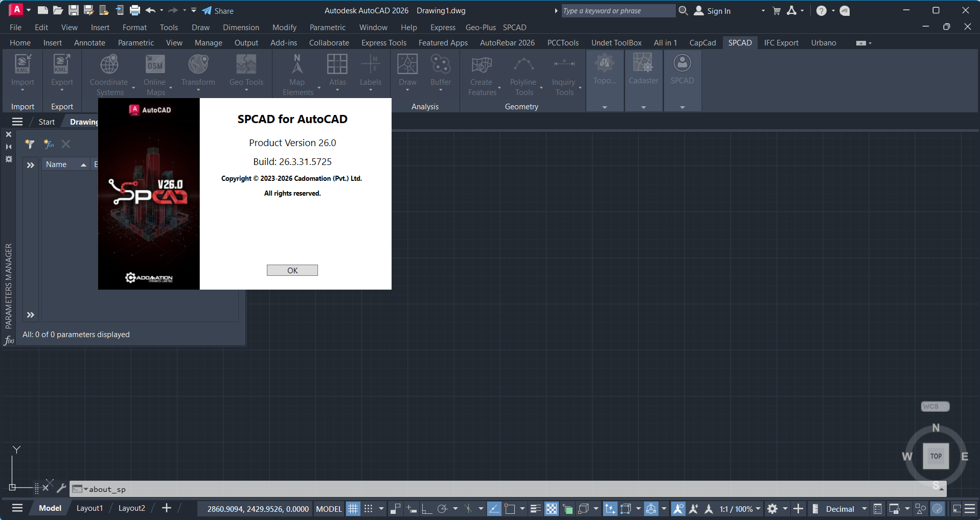This screenshot has height=520, width=980.
Task: Toggle 2D object snap in status bar
Action: point(510,509)
